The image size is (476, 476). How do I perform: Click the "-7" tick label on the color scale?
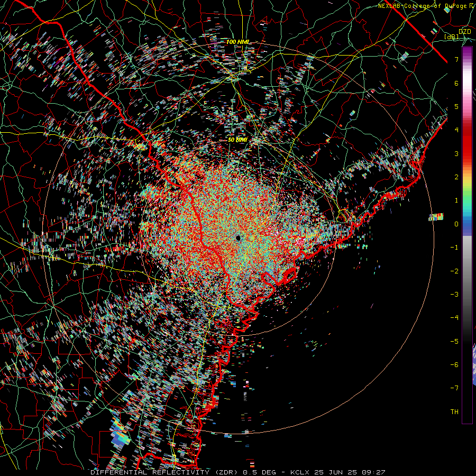454,388
